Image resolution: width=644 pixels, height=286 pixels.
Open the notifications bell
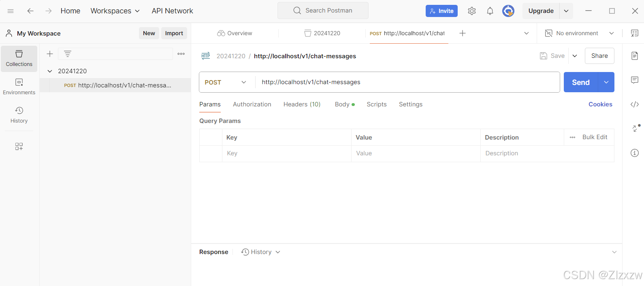pos(490,11)
